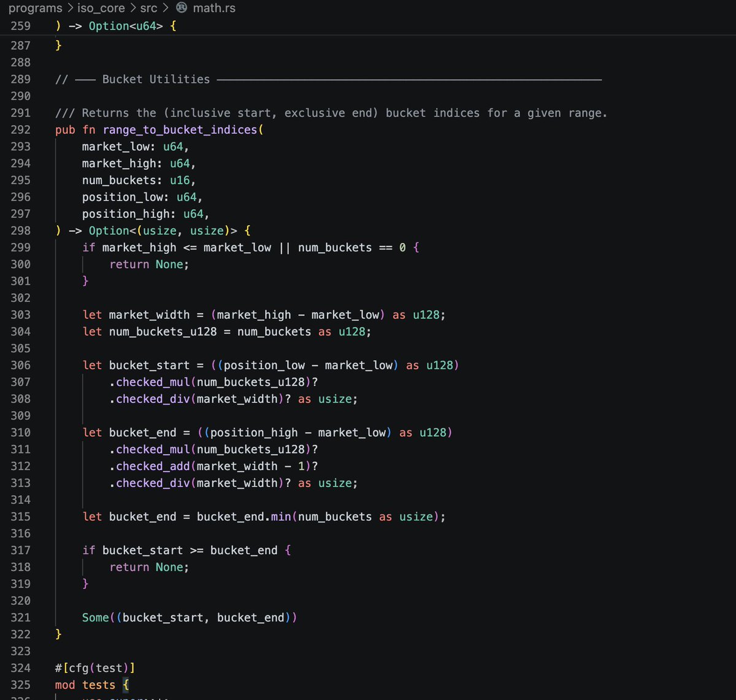This screenshot has height=700, width=736.
Task: Open the 'programs' breadcrumb segment
Action: coord(36,8)
